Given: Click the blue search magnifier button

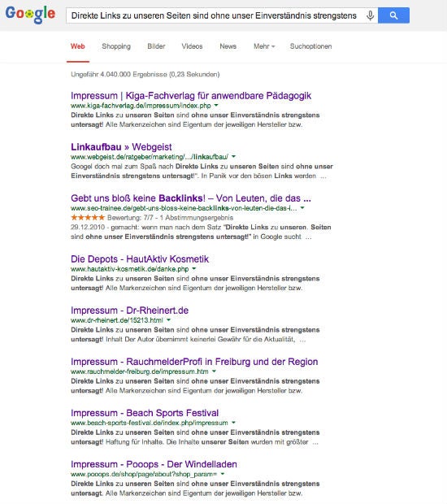Looking at the screenshot, I should [393, 15].
